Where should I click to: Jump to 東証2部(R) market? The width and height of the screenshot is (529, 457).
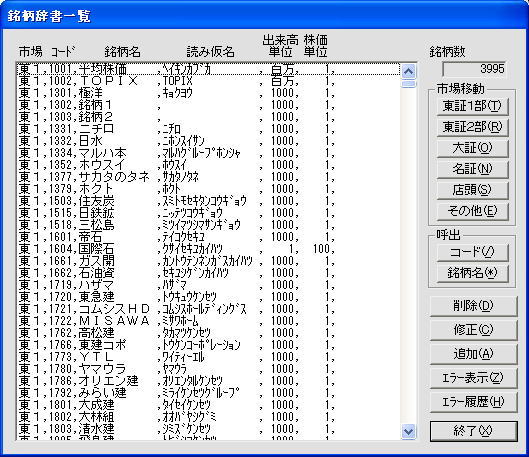472,127
